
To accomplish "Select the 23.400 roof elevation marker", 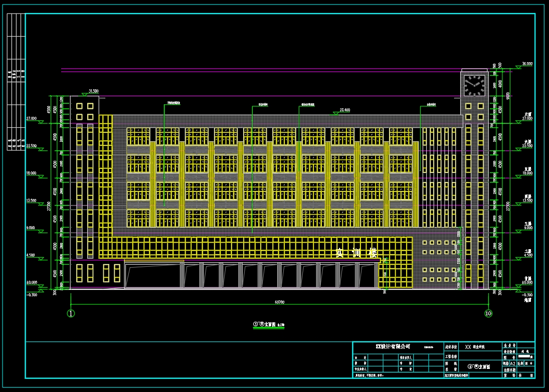I will pos(344,110).
